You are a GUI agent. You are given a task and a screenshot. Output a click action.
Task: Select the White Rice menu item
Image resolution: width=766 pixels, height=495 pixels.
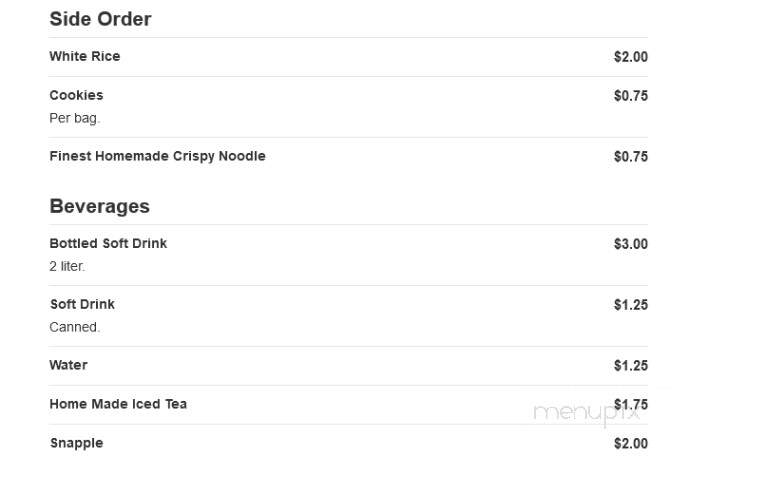(x=85, y=56)
